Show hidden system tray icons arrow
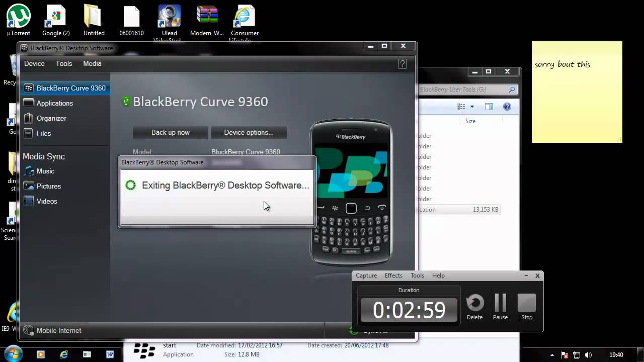The image size is (644, 362). [x=552, y=355]
